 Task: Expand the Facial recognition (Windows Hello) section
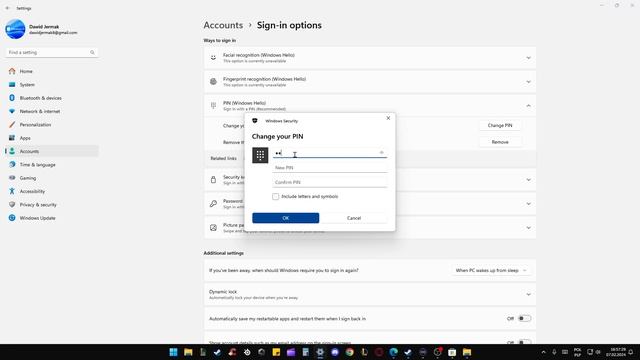point(528,58)
